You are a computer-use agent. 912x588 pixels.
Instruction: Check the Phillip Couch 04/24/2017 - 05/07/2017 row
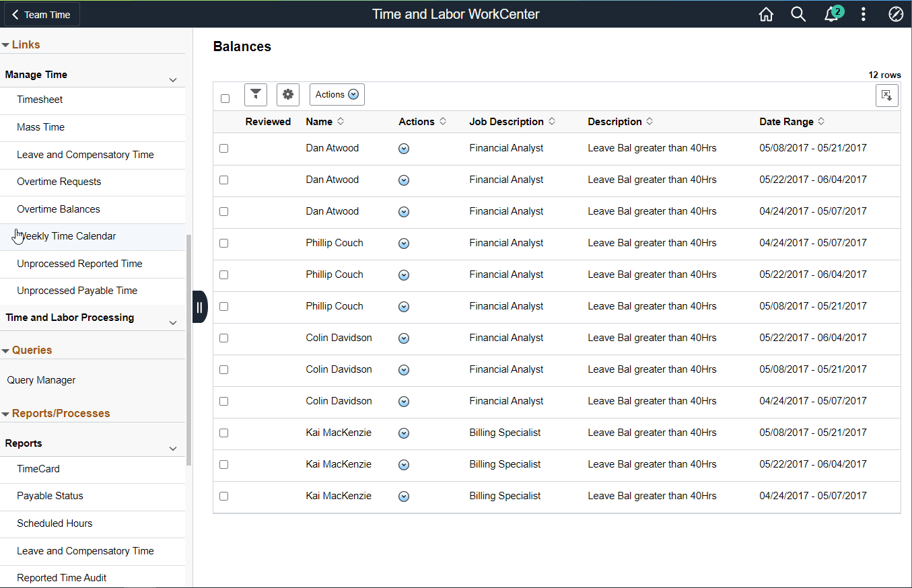pos(223,243)
